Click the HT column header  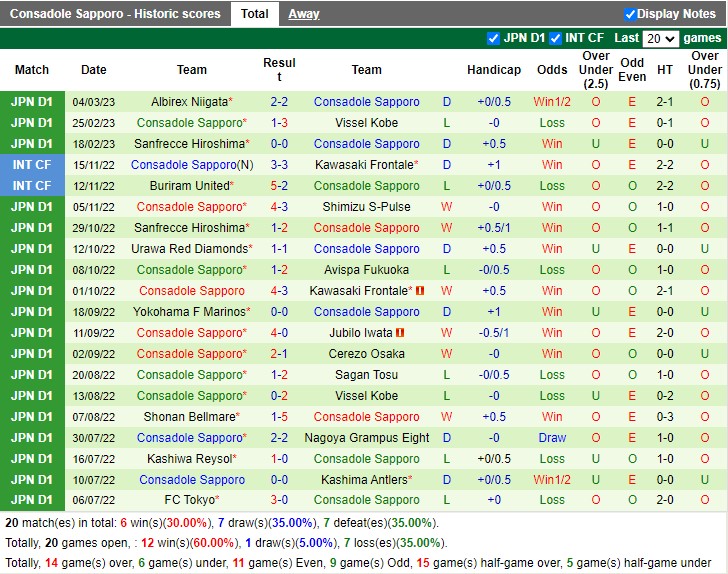coord(665,70)
